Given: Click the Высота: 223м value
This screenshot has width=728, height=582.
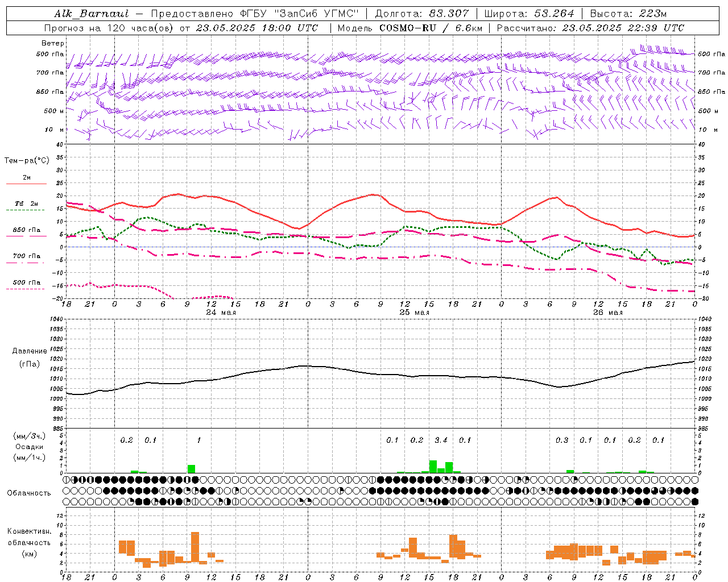Looking at the screenshot, I should click(628, 14).
